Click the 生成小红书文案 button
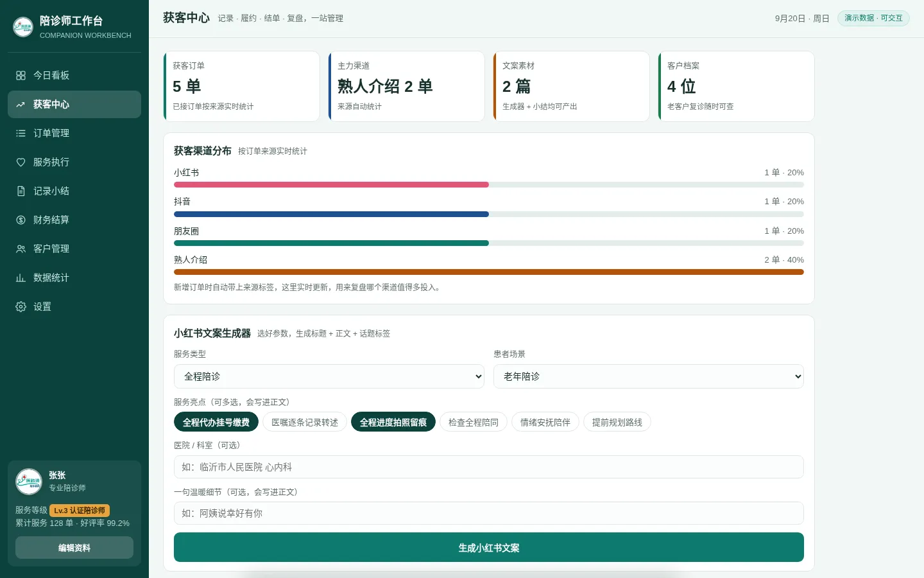Viewport: 924px width, 578px height. click(x=489, y=547)
